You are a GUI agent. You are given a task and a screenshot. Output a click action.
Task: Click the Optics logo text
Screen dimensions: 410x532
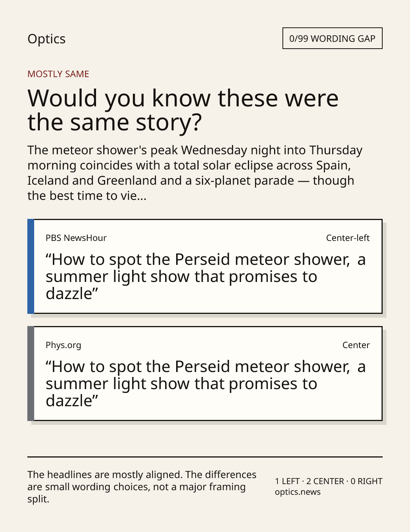[x=46, y=39]
